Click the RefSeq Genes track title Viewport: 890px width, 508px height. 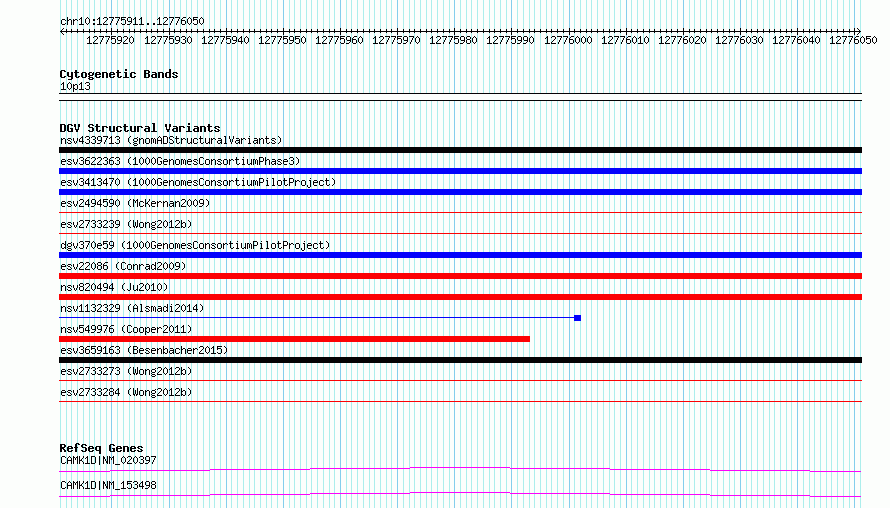pos(101,448)
